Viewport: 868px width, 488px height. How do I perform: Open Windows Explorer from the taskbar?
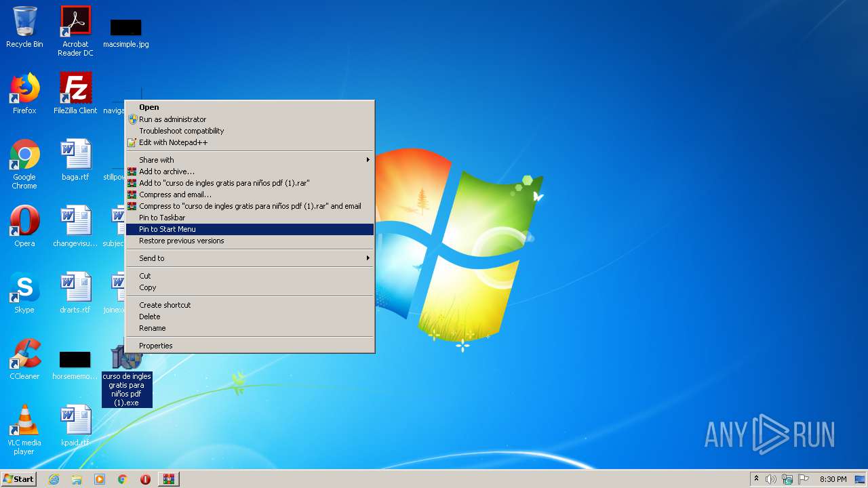[x=77, y=479]
